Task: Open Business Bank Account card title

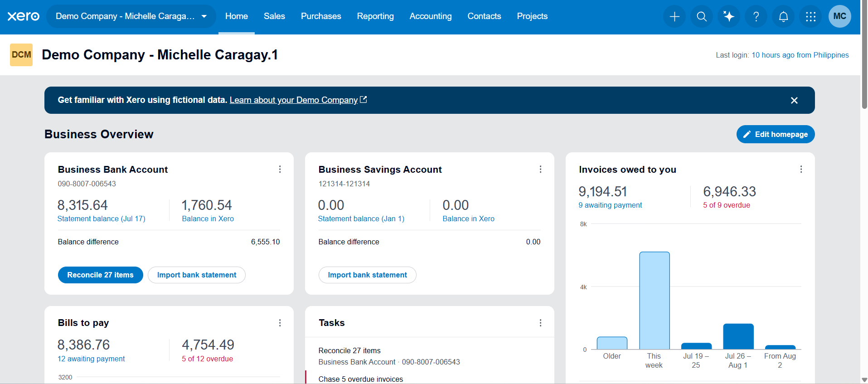Action: tap(113, 170)
